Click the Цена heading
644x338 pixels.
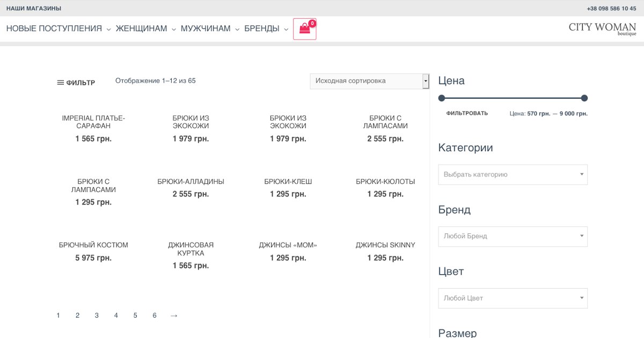[451, 81]
